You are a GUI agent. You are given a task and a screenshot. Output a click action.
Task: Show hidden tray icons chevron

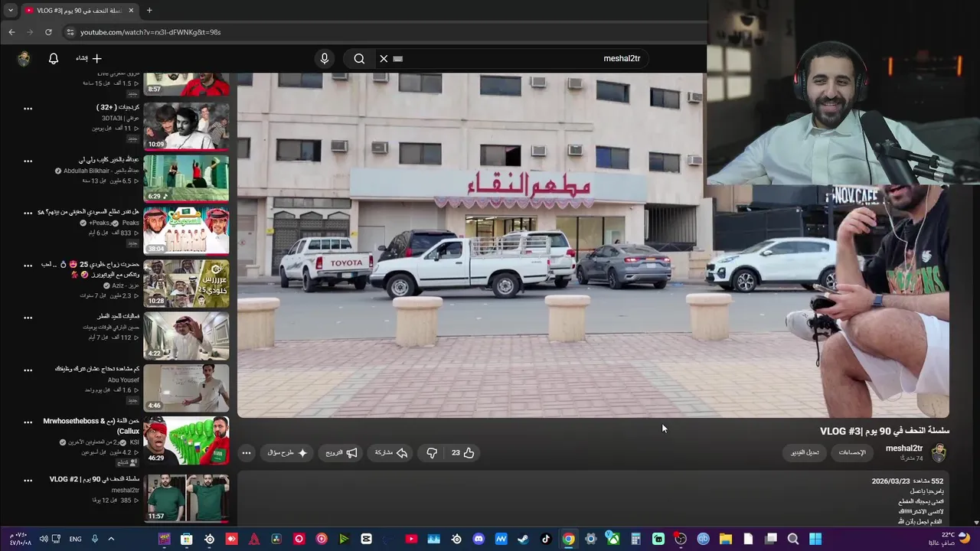(x=111, y=539)
